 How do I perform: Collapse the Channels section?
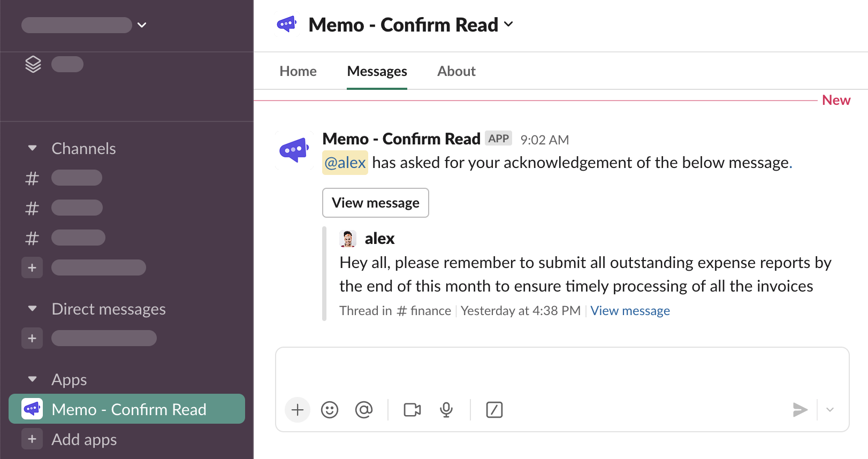coord(33,148)
